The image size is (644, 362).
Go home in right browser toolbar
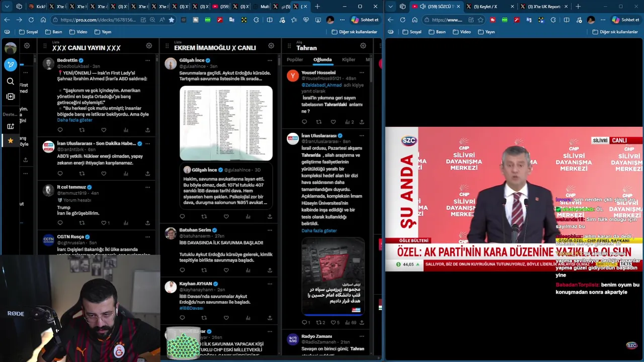point(415,20)
